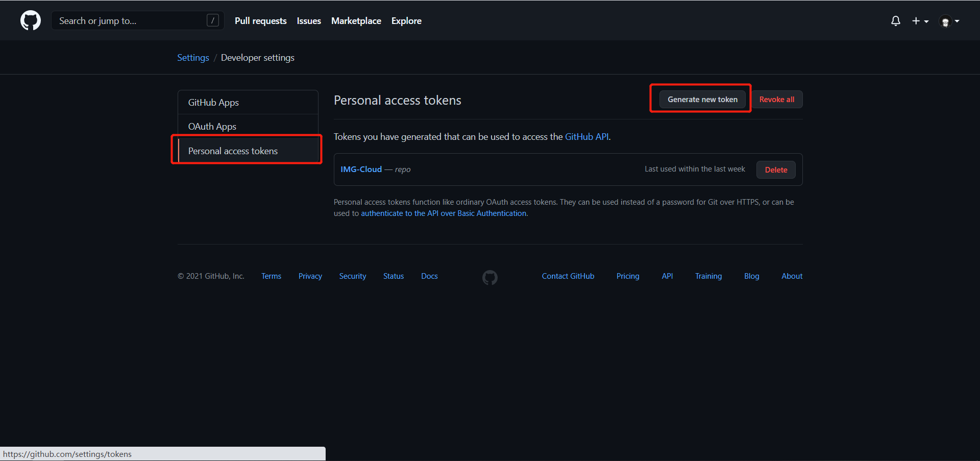Open the Docs footer link
The image size is (980, 461).
429,276
